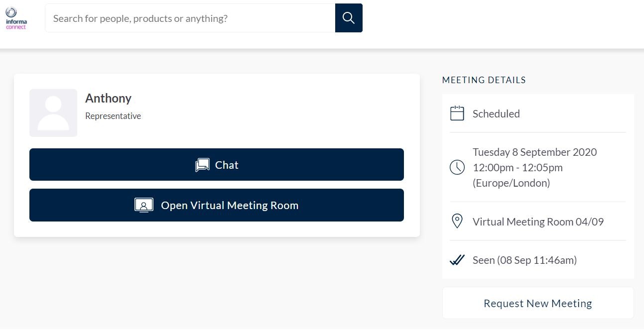Screen dimensions: 644x334
Task: Open Anthony's profile avatar placeholder
Action: pos(53,113)
